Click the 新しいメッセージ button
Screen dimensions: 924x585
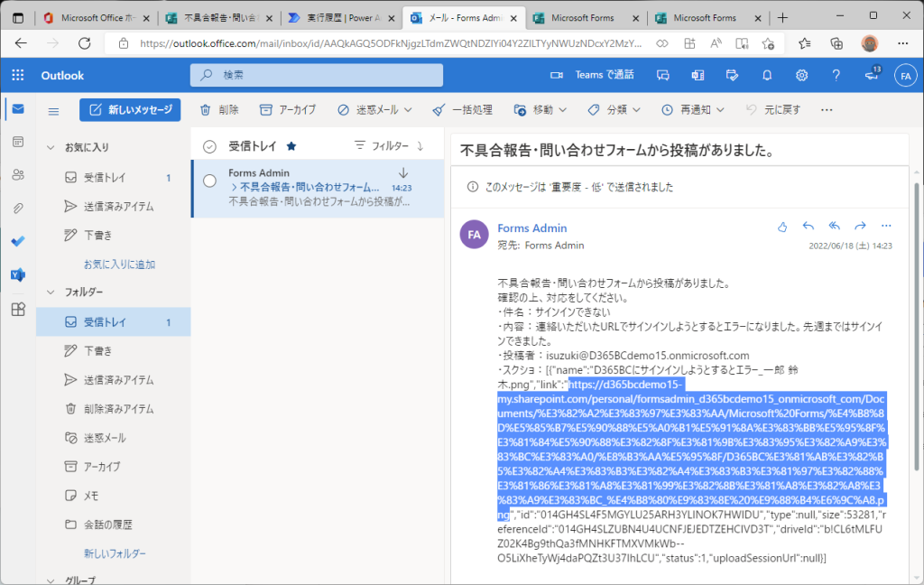click(x=130, y=110)
